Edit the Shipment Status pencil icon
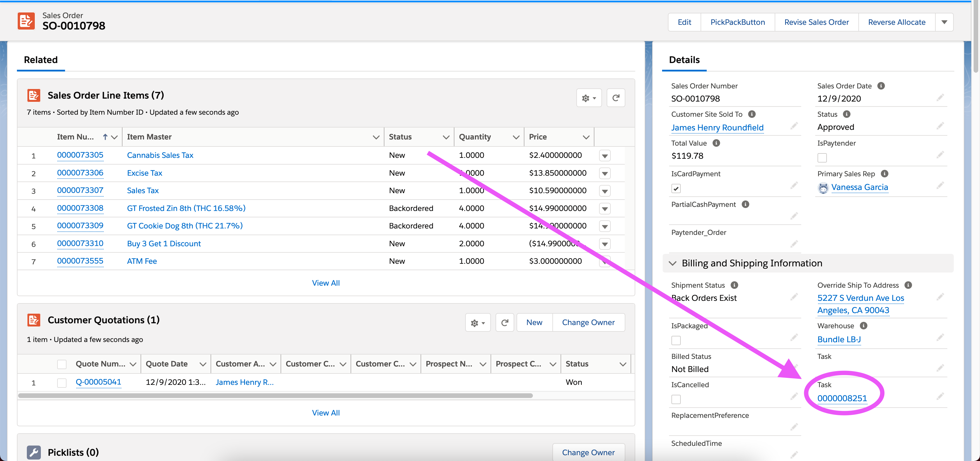Image resolution: width=980 pixels, height=461 pixels. [x=794, y=297]
